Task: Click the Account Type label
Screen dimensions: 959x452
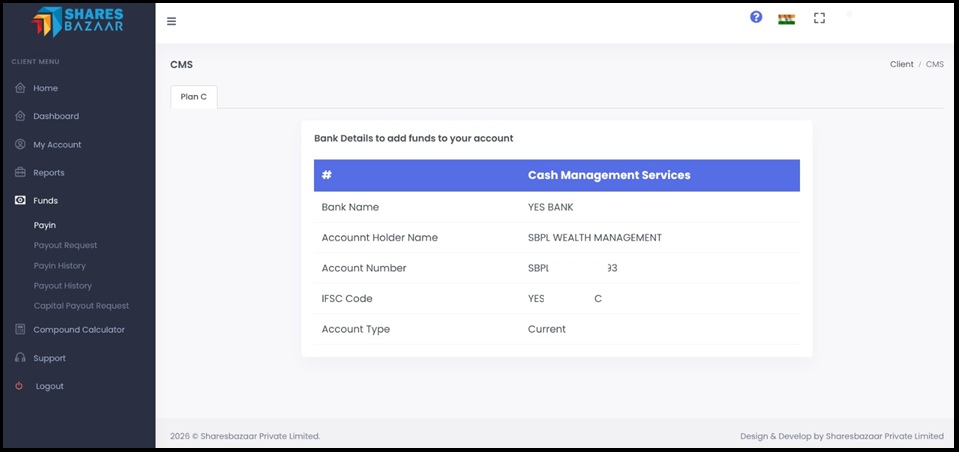Action: pos(355,329)
